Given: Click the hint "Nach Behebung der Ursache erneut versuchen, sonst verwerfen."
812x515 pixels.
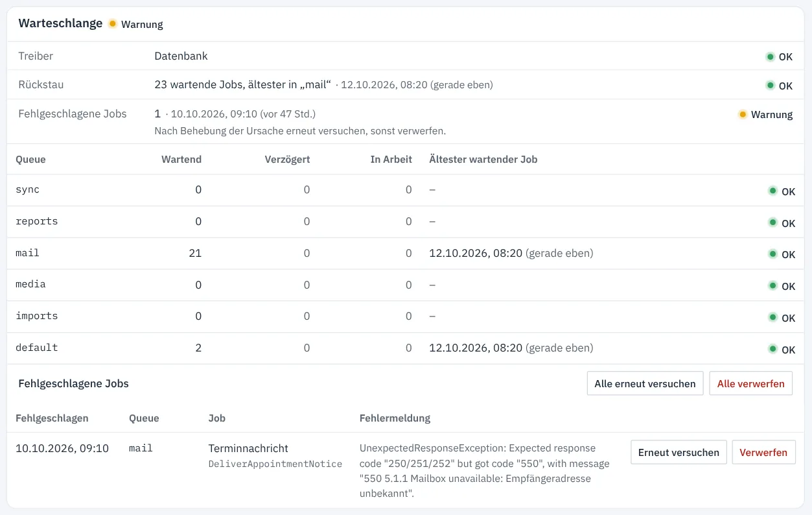Looking at the screenshot, I should pyautogui.click(x=300, y=130).
